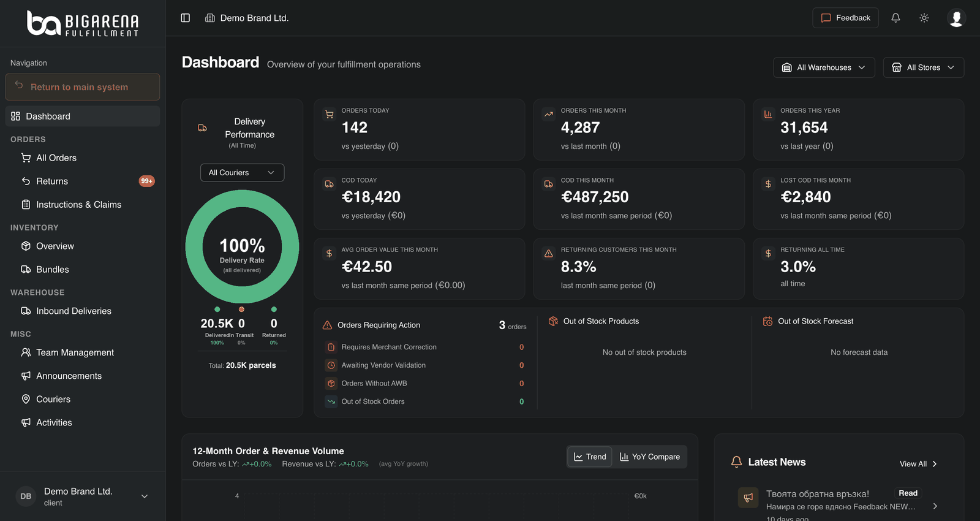Click the Out of Stock Forecast icon
Screen dimensions: 980x521
tap(767, 321)
